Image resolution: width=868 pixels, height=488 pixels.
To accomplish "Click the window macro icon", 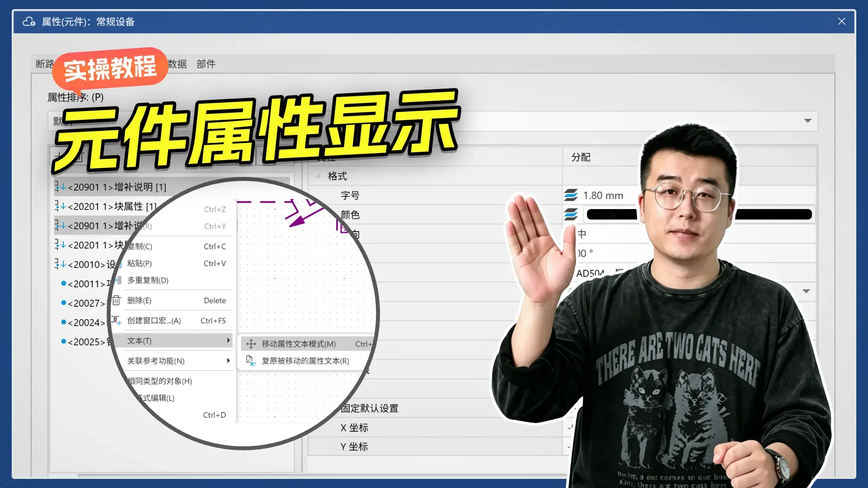I will [x=116, y=320].
